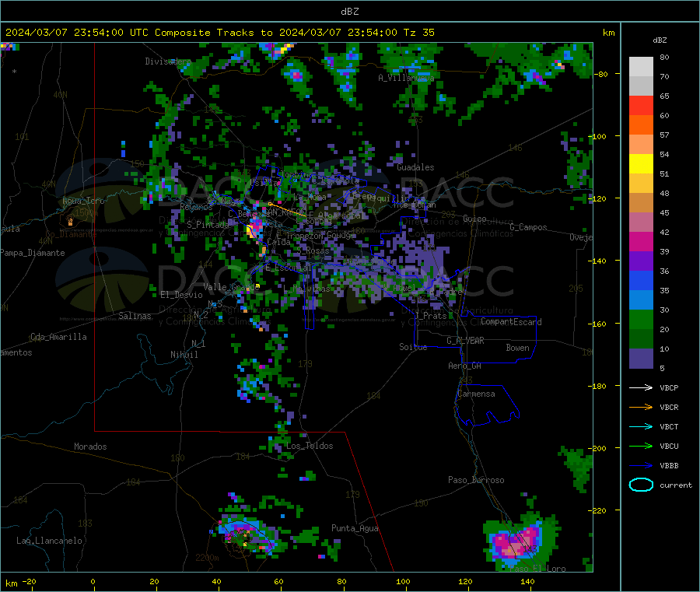Click the 'G_Campos' place label
This screenshot has height=592, width=700.
coord(529,227)
